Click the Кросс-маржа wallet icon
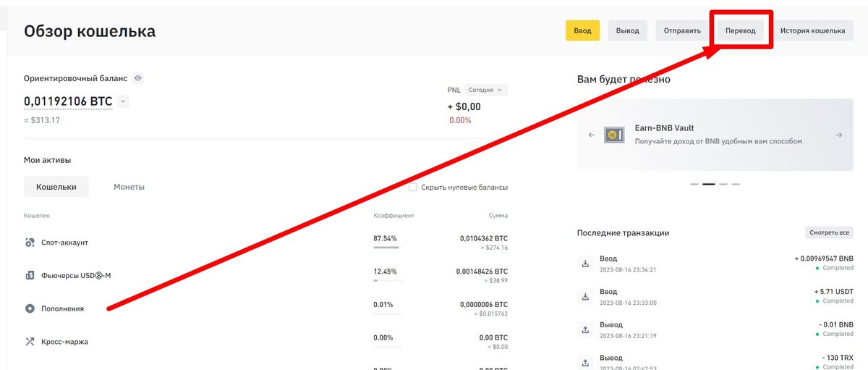This screenshot has height=370, width=868. [30, 341]
